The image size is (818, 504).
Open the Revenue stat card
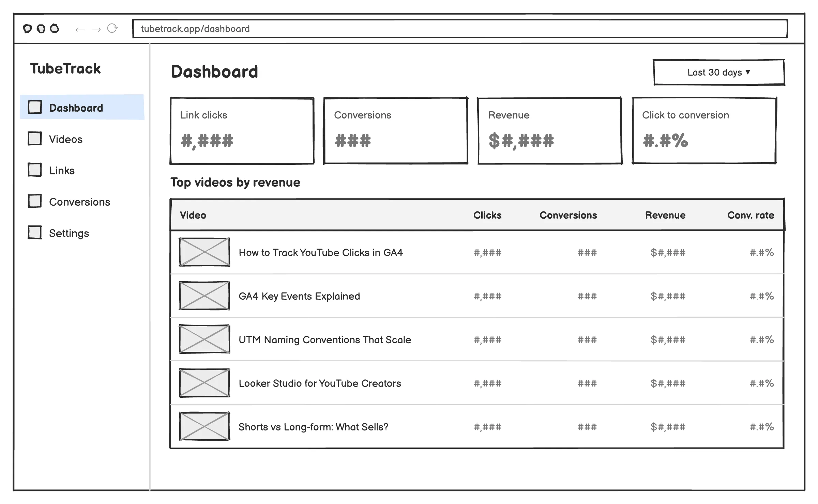(550, 131)
